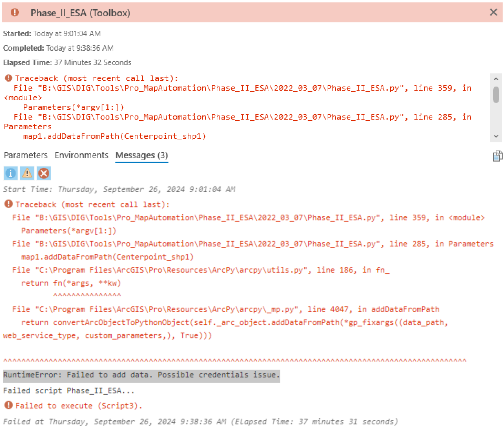
Task: Select the highlighted RuntimeError message line
Action: coord(141,375)
